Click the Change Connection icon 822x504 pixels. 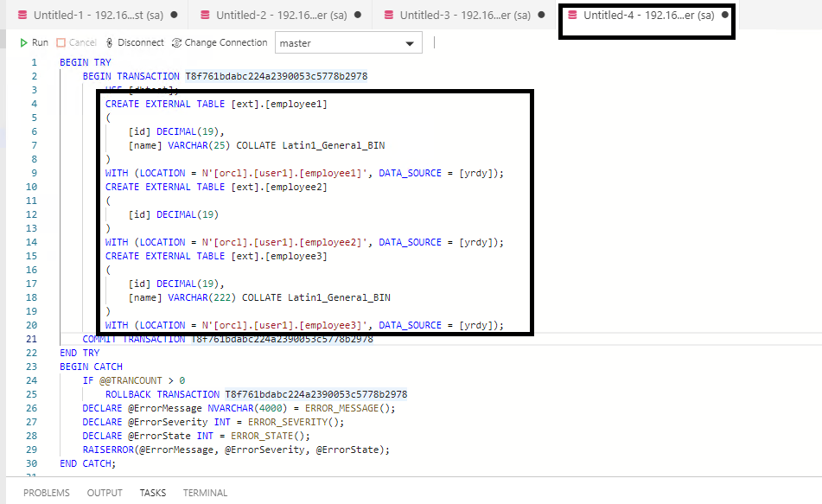(x=176, y=42)
